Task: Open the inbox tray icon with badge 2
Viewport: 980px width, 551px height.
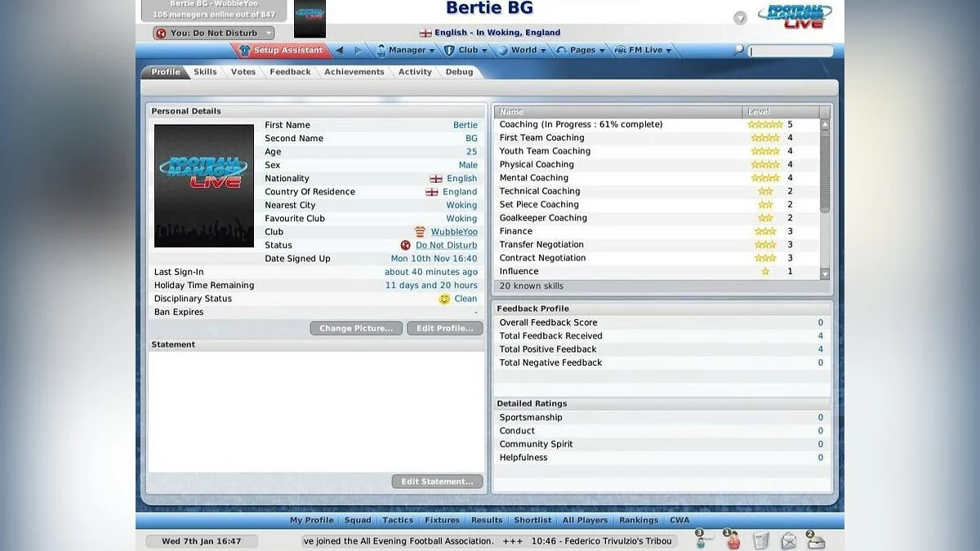Action: [815, 540]
